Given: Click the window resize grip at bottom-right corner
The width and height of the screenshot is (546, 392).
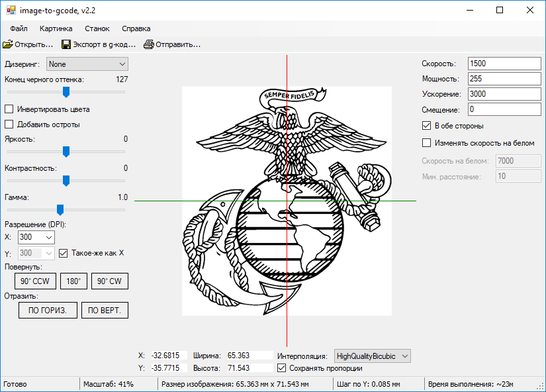Looking at the screenshot, I should click(x=541, y=386).
